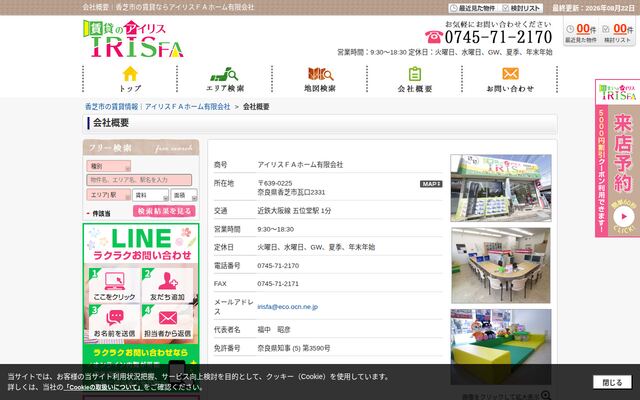Open エリア検索 area search icon
The image size is (640, 400).
pyautogui.click(x=224, y=74)
